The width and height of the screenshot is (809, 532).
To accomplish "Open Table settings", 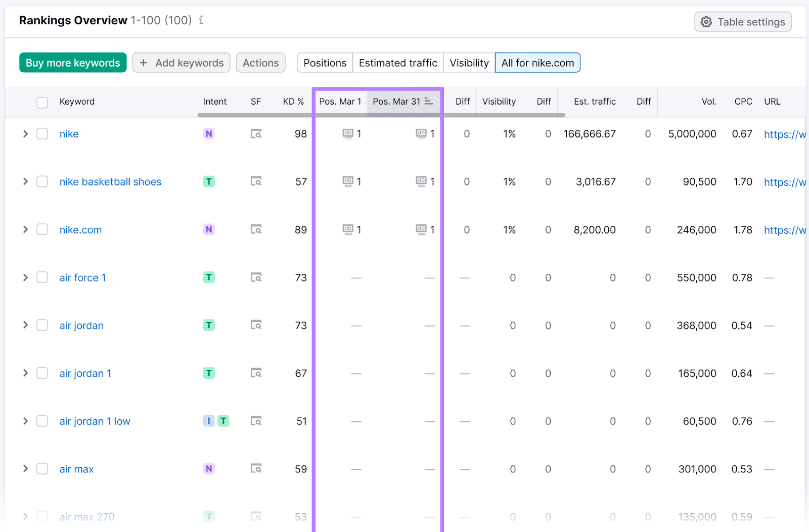I will pos(743,22).
